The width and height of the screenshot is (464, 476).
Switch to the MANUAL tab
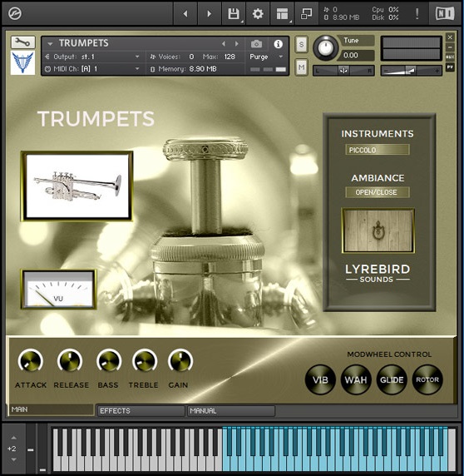tap(231, 411)
